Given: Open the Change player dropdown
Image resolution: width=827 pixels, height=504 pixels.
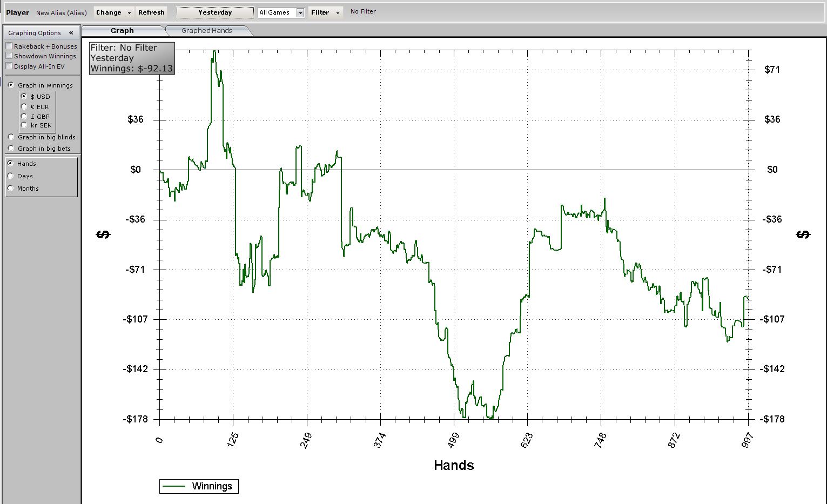Looking at the screenshot, I should 113,12.
